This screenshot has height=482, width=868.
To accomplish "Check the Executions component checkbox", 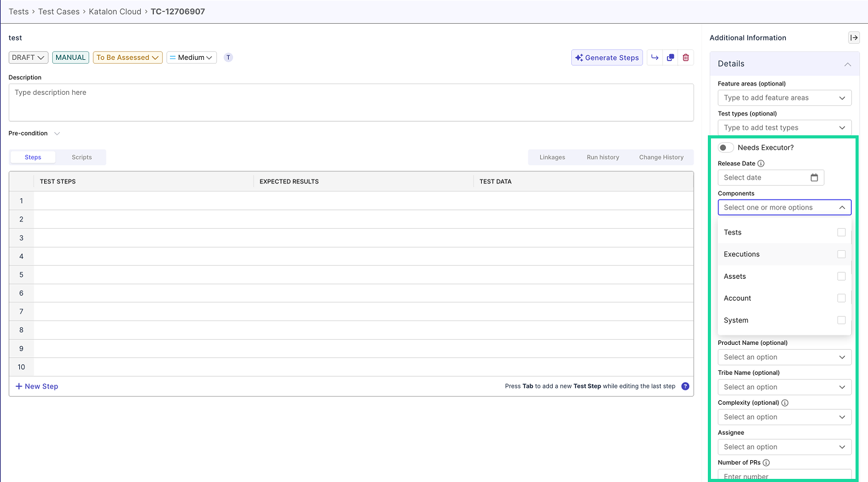I will pyautogui.click(x=842, y=254).
